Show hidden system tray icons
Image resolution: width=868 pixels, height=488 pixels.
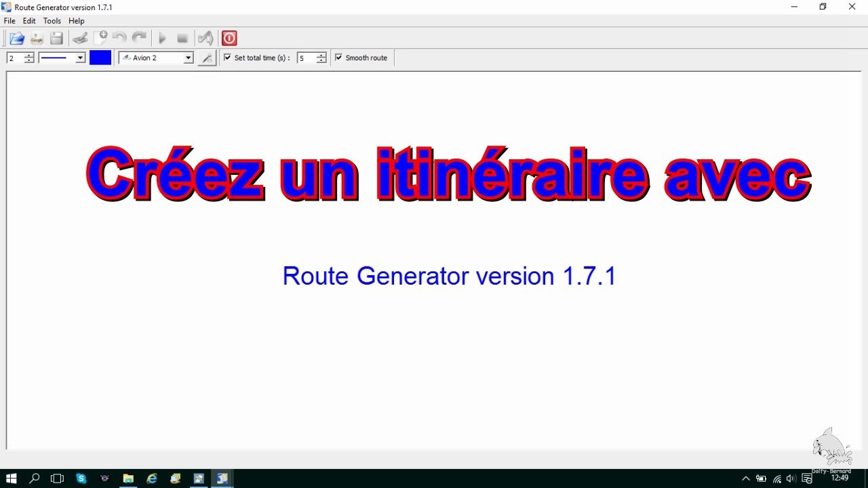pos(746,479)
